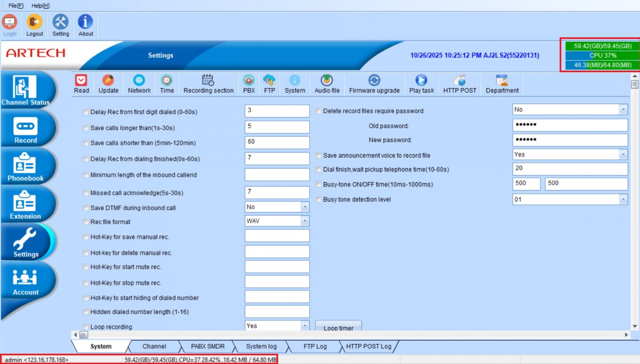Click the FTP configuration icon
This screenshot has height=364, width=640.
pyautogui.click(x=269, y=84)
